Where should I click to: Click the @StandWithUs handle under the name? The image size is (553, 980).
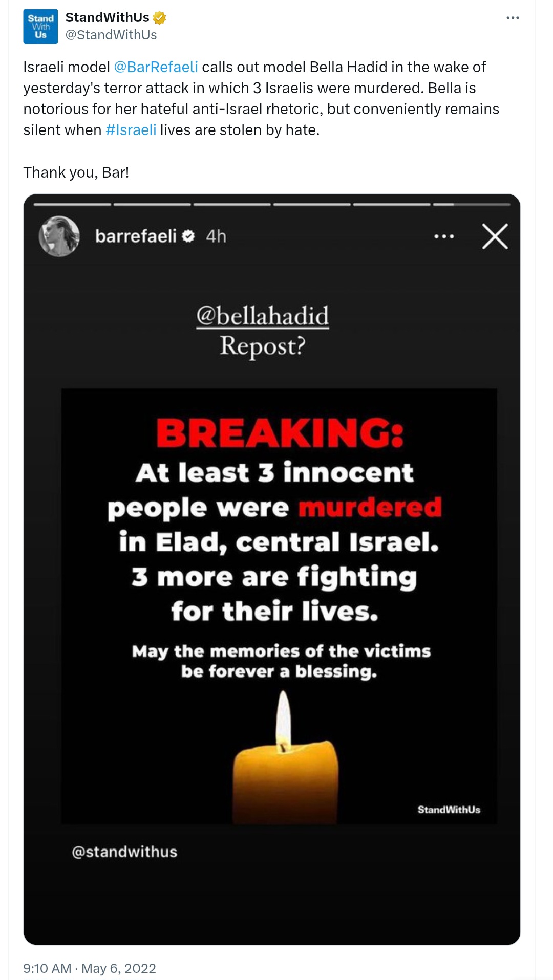[111, 35]
